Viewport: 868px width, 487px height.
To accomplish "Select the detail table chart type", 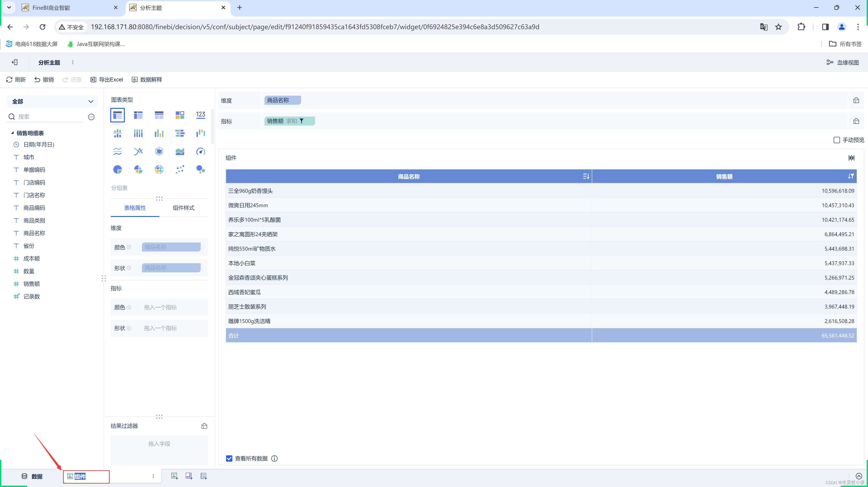I will pos(159,115).
